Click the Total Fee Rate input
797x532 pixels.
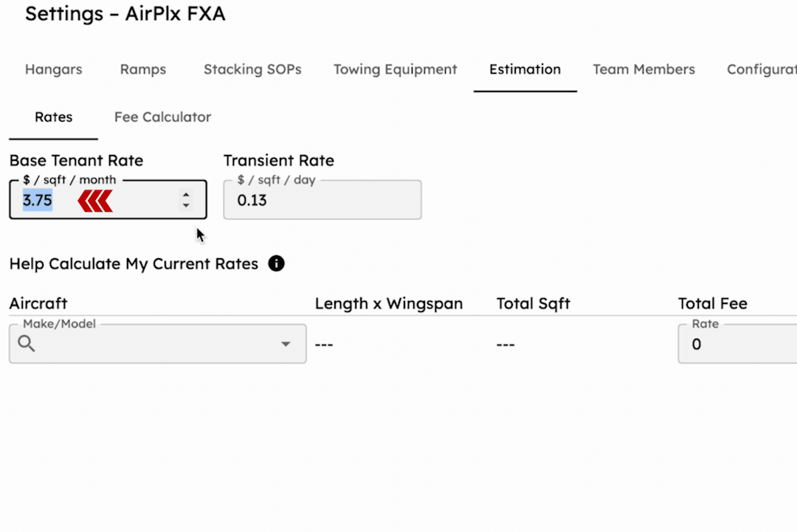pos(738,344)
